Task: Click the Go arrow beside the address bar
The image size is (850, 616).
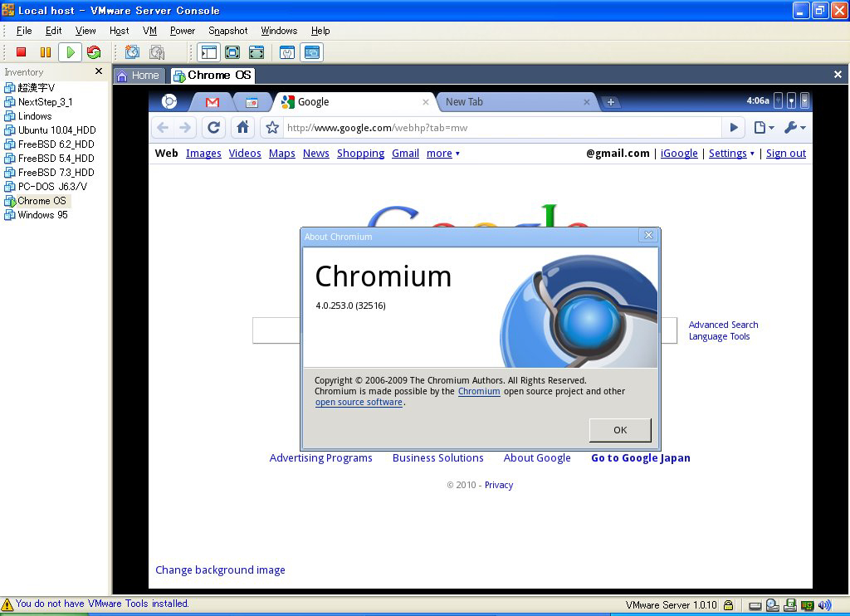Action: click(734, 127)
